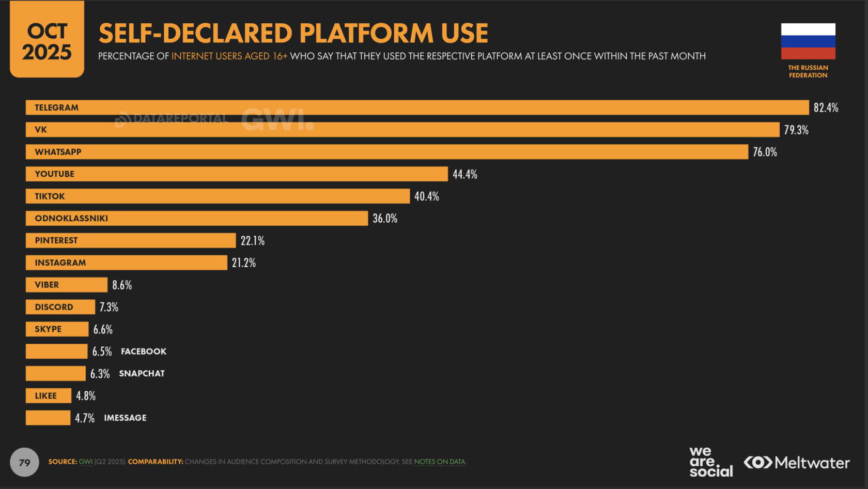Click the WhatsApp 76.0% bar
Viewport: 868px width, 489px height.
(x=386, y=152)
